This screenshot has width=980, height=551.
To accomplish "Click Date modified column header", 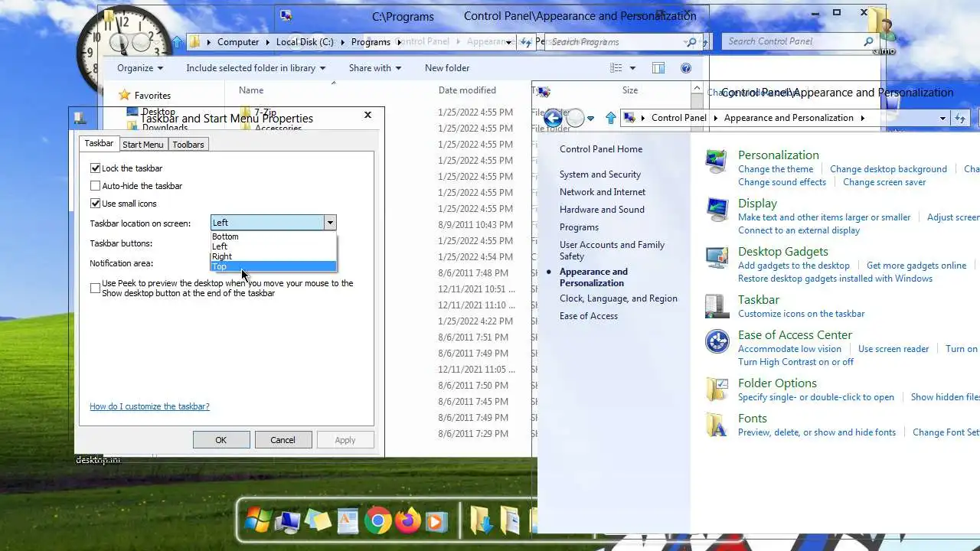I will pos(467,90).
